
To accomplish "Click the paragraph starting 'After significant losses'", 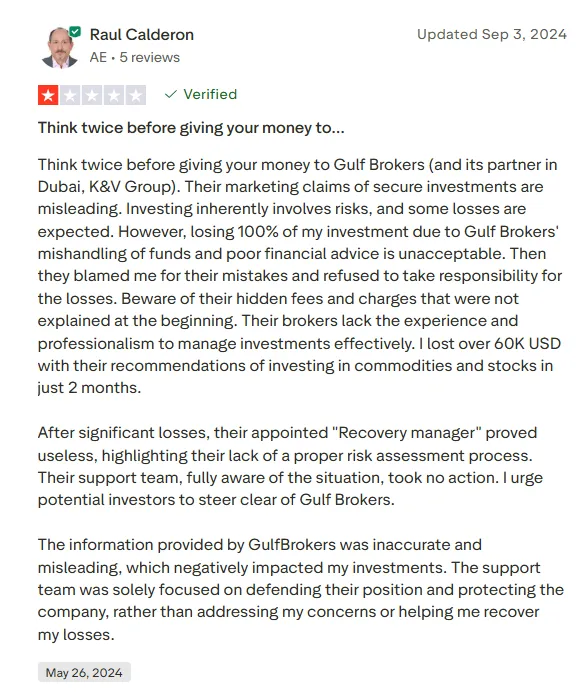I will (x=290, y=466).
